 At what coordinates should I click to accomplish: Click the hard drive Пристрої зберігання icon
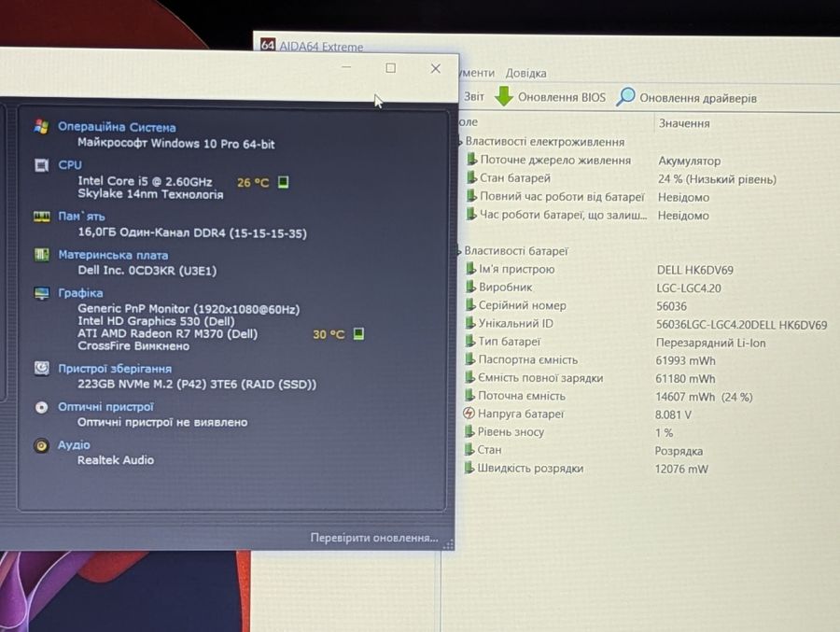pos(41,368)
